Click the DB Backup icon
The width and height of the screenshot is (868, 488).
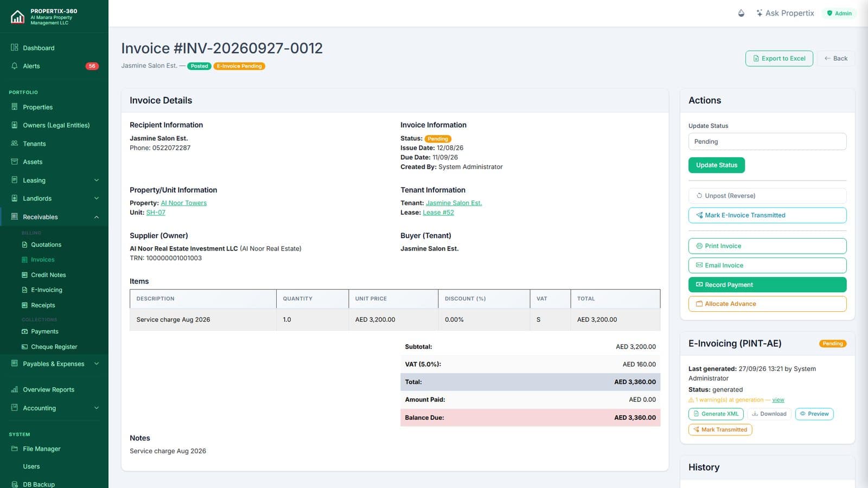(15, 484)
